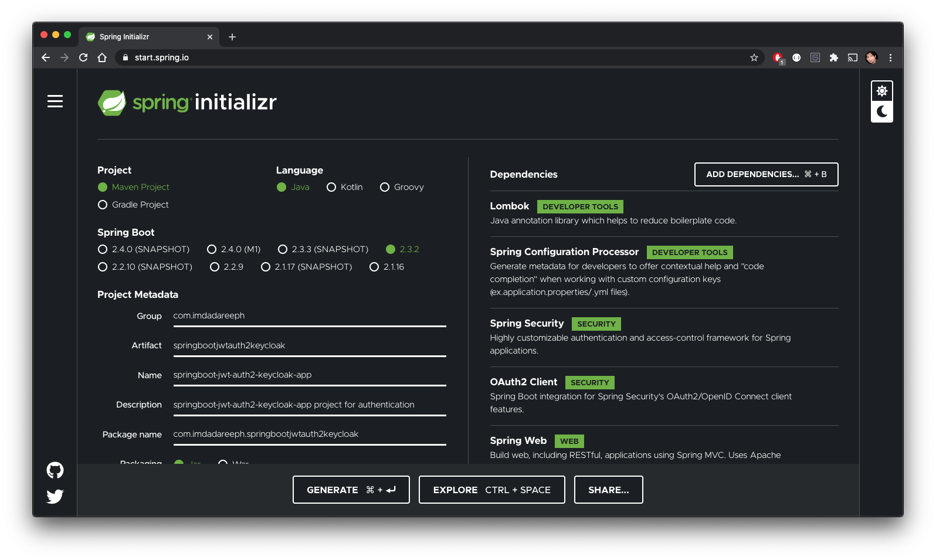Open the white circle browser extension
This screenshot has height=560, width=936.
pyautogui.click(x=796, y=57)
